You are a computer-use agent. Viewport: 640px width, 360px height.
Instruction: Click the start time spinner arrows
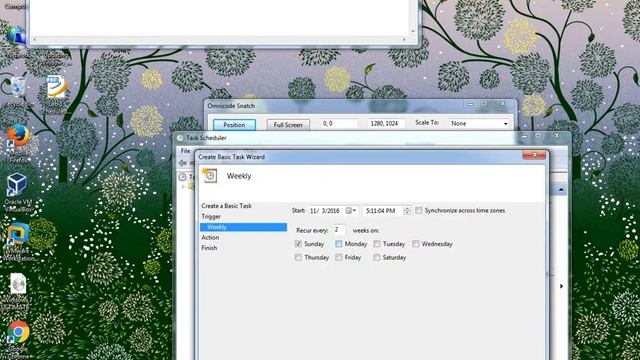point(407,211)
